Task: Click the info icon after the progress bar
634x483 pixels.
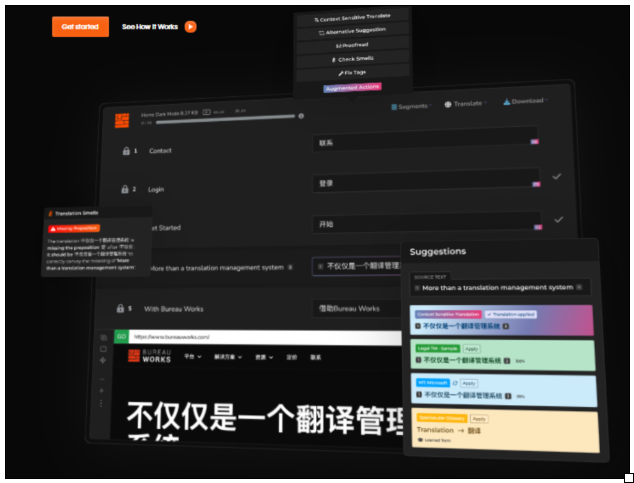Action: 301,116
